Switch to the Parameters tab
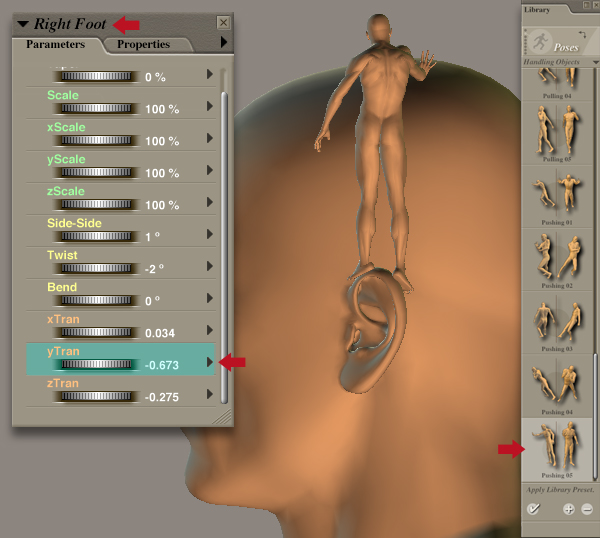This screenshot has height=538, width=600. point(55,44)
